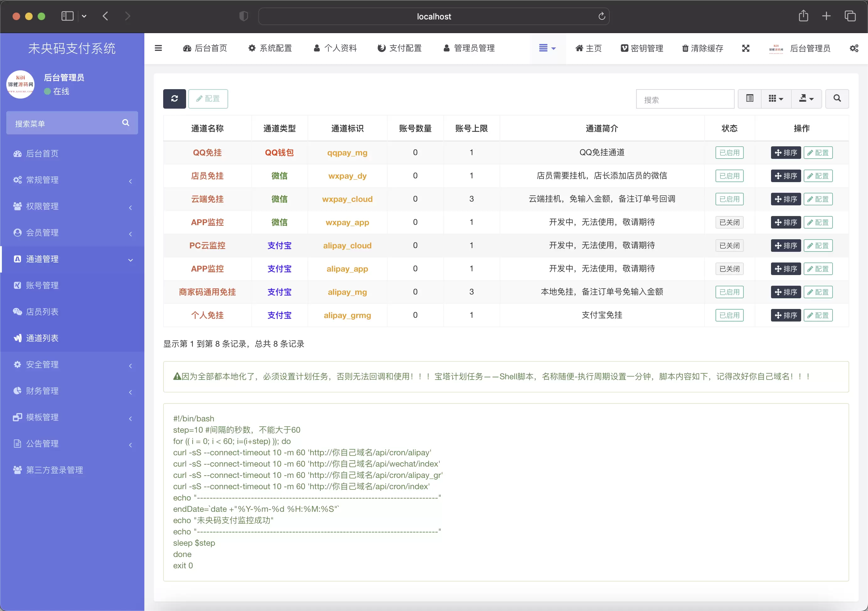This screenshot has height=611, width=868.
Task: Click 排序 button for QQ免挂 row
Action: [x=785, y=153]
